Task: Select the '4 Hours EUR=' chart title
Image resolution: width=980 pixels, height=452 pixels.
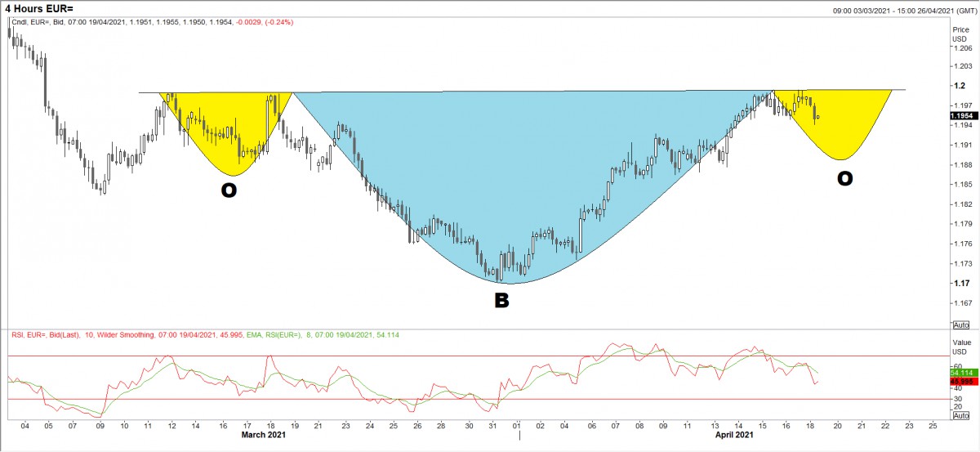Action: (38, 8)
